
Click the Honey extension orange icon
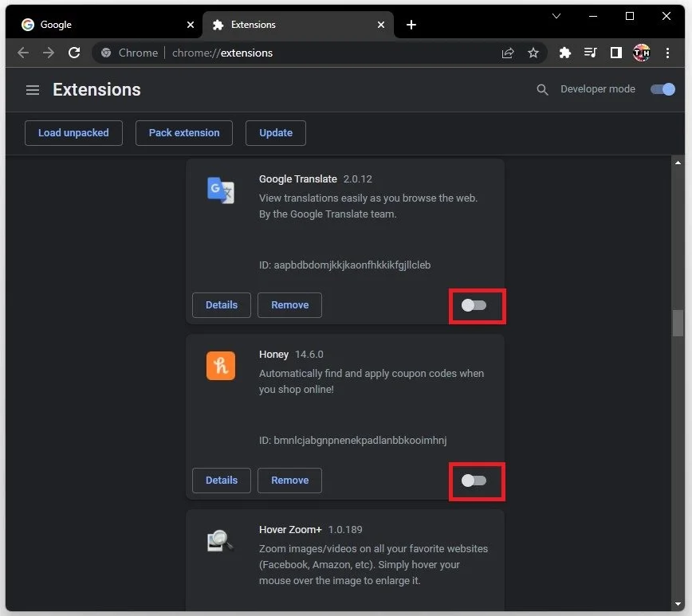(x=221, y=365)
